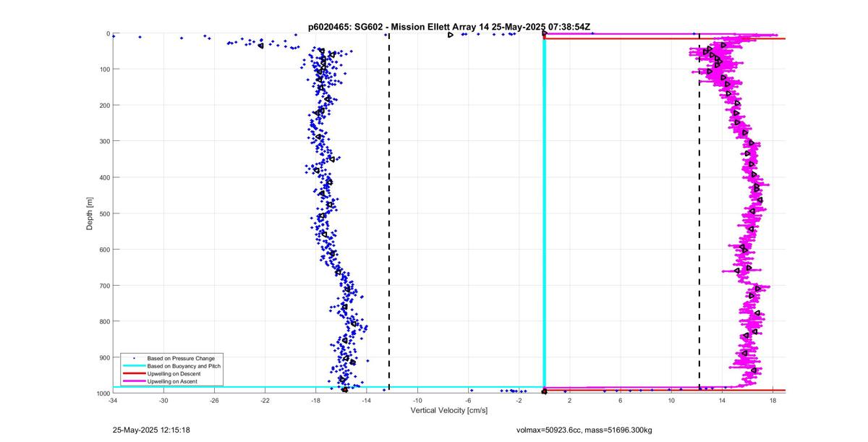This screenshot has width=868, height=442.
Task: Click the x-axis tick label '14'
Action: click(722, 400)
